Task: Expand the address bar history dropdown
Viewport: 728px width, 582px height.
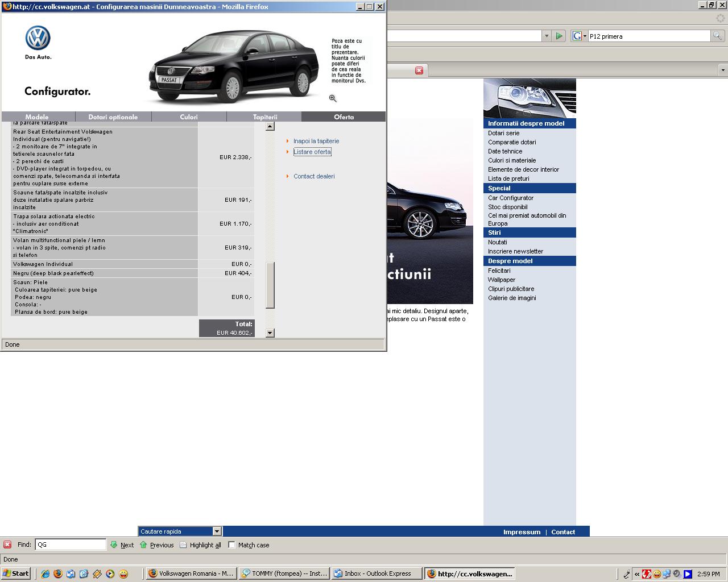Action: (547, 36)
